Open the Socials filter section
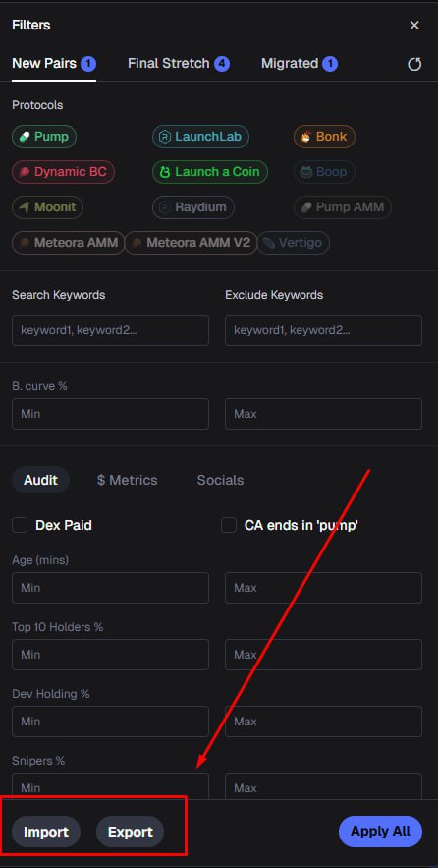The image size is (438, 868). (220, 480)
